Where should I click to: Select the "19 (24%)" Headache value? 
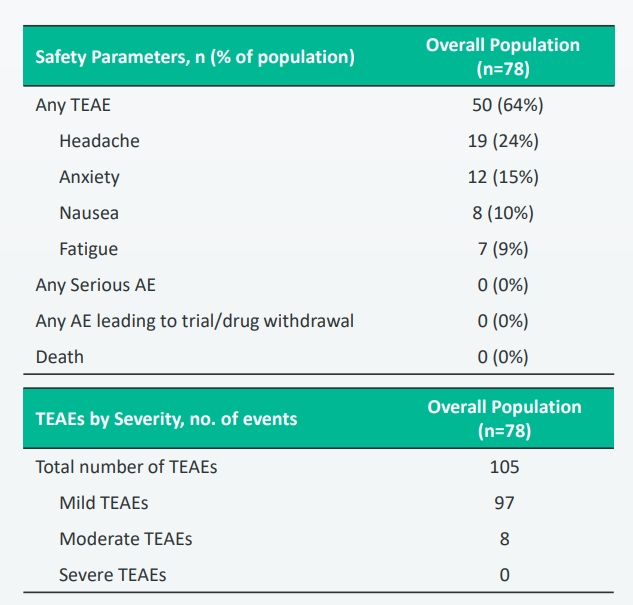(x=503, y=141)
